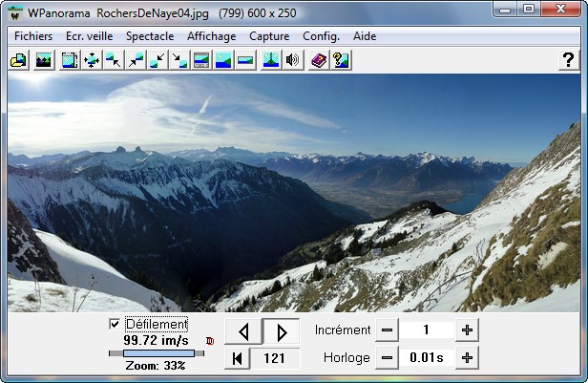Viewport: 588px width, 383px height.
Task: Click the WPanorama title bar icon
Action: (x=15, y=13)
